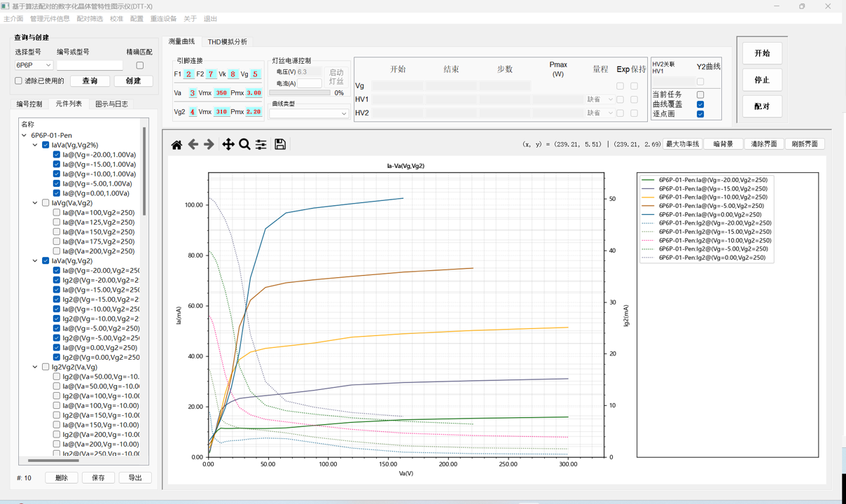Click the 编号或型号 input field
The width and height of the screenshot is (846, 504).
click(90, 65)
